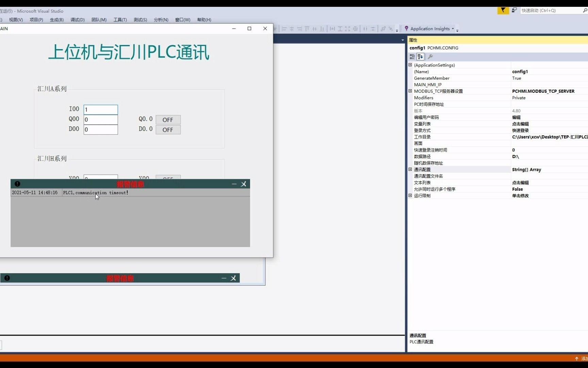Expand the 运行限制 property node

coord(410,196)
